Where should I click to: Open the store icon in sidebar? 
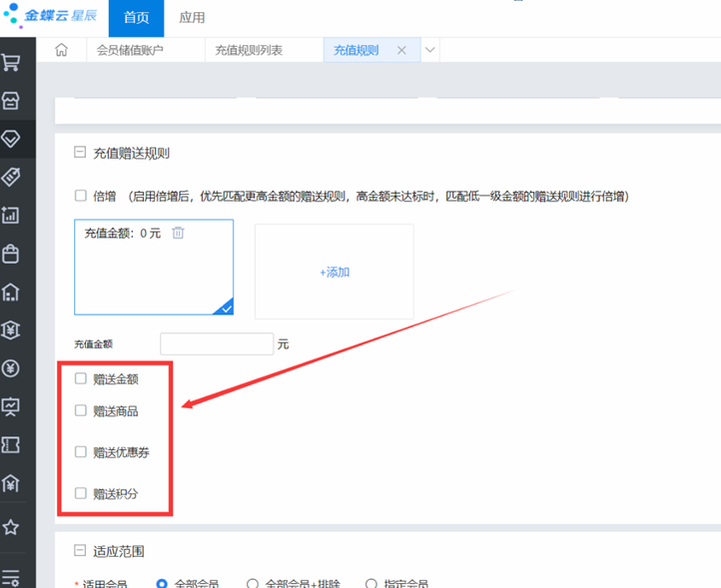11,101
